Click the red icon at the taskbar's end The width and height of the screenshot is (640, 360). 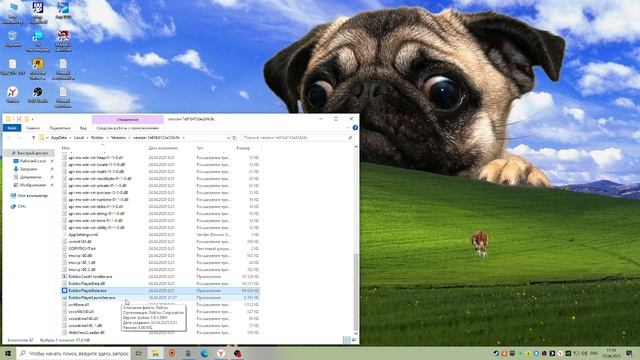click(238, 353)
